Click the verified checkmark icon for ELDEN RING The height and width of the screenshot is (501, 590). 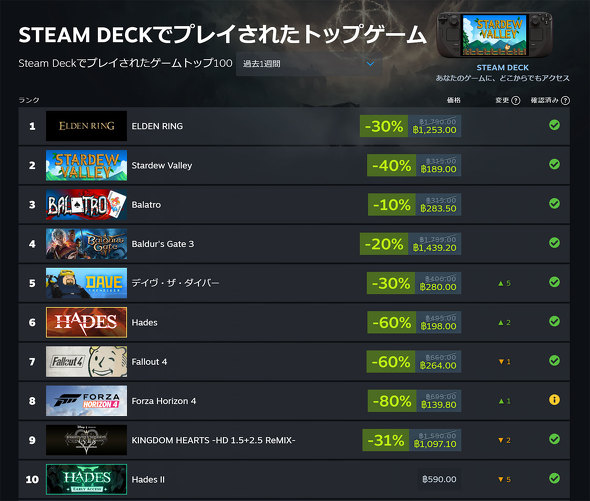(554, 125)
